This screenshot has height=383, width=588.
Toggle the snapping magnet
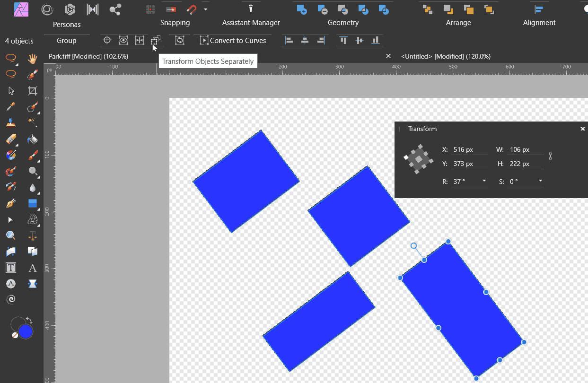[192, 9]
